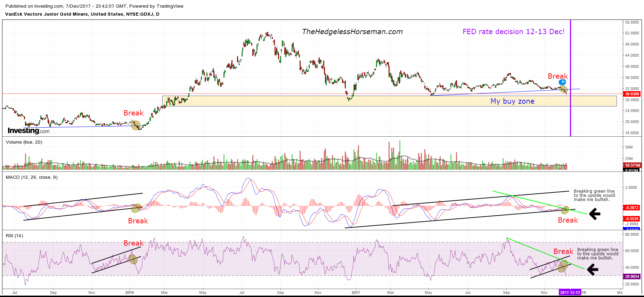Click the 2.0000 MACD axis label

(x=631, y=188)
